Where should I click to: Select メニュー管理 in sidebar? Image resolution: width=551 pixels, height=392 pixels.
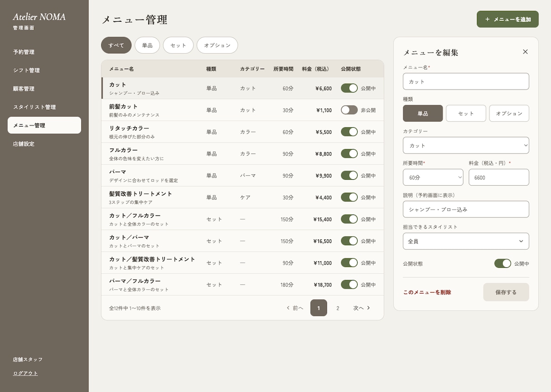[44, 126]
